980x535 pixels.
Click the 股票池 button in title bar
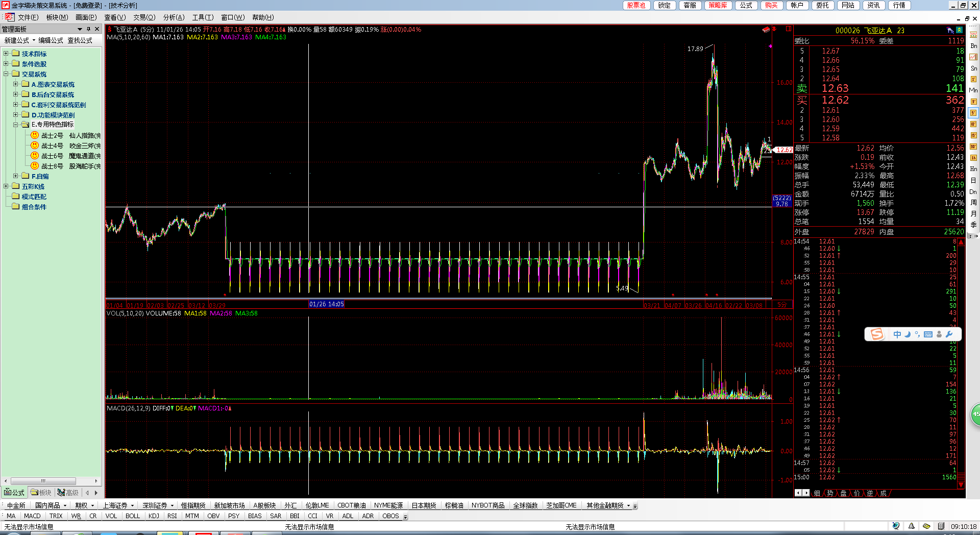point(636,5)
